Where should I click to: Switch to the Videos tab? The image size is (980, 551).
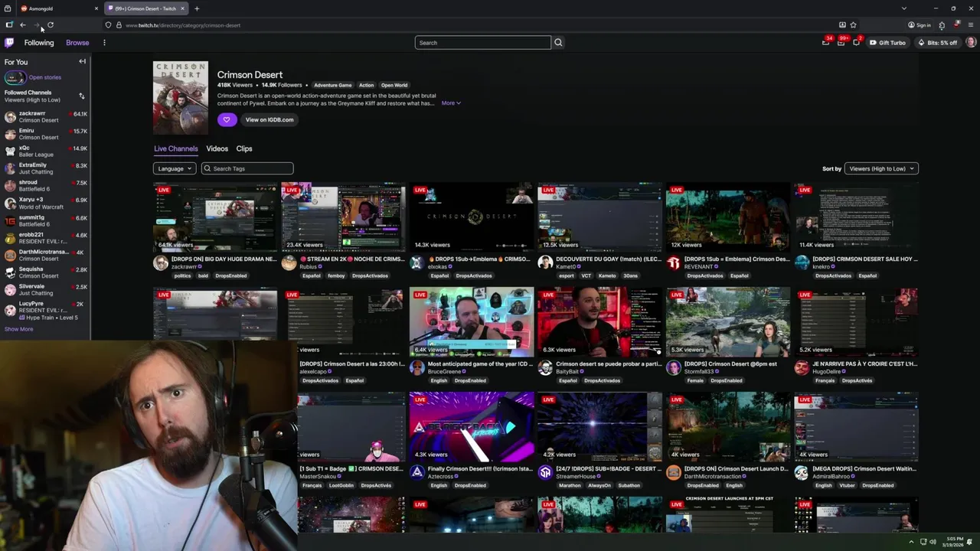[217, 148]
